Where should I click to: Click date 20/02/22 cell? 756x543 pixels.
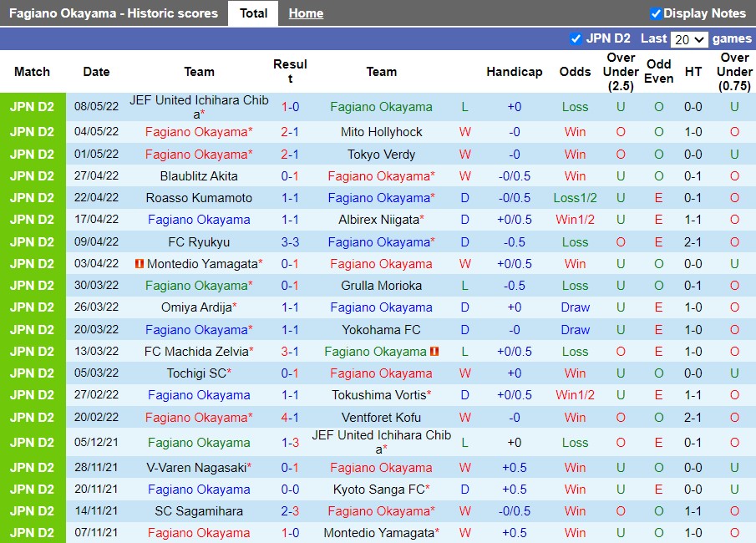[96, 418]
